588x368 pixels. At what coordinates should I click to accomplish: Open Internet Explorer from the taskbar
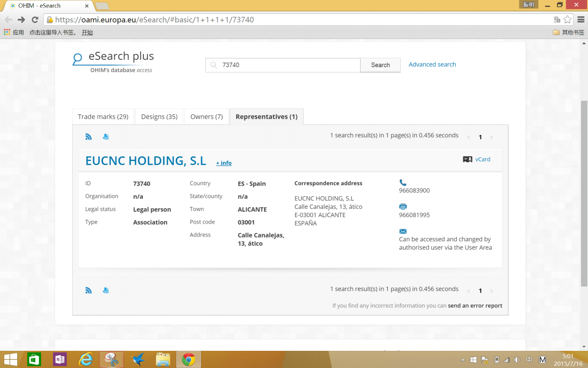86,360
